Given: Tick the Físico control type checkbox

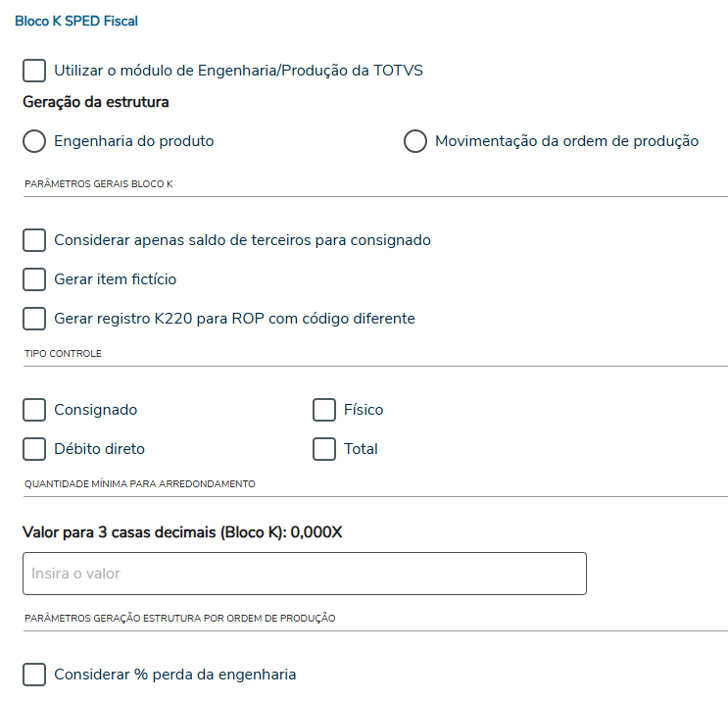Looking at the screenshot, I should click(324, 410).
